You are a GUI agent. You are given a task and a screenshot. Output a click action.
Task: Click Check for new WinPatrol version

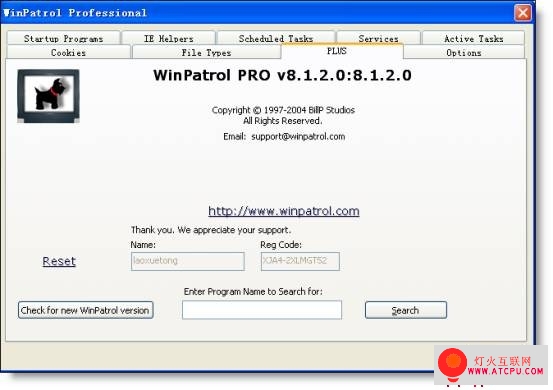[x=86, y=310]
